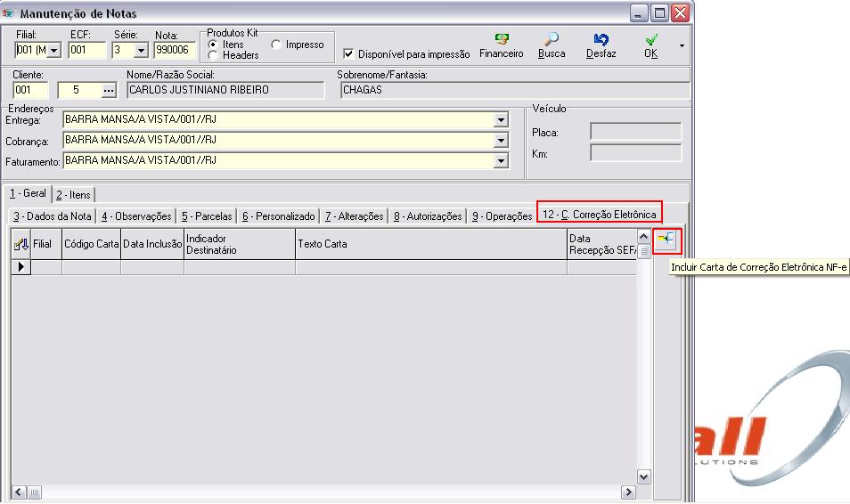Screen dimensions: 850x504
Task: Expand the Filial dropdown
Action: point(53,51)
